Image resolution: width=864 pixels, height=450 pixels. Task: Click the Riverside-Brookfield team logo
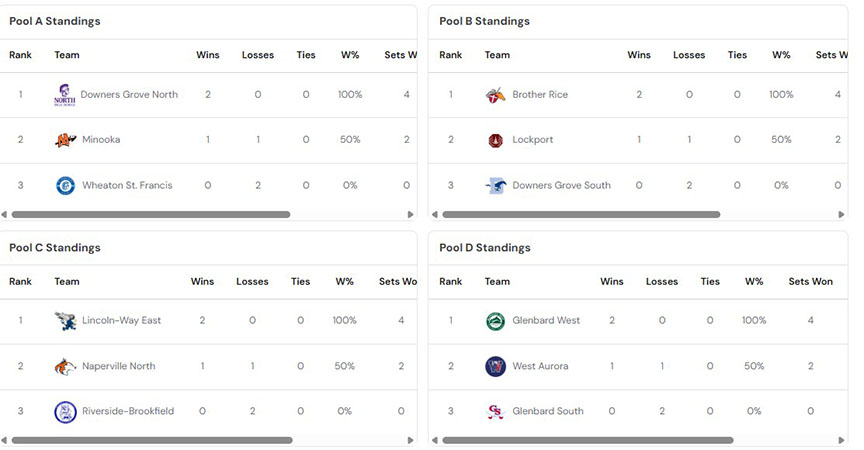click(65, 412)
